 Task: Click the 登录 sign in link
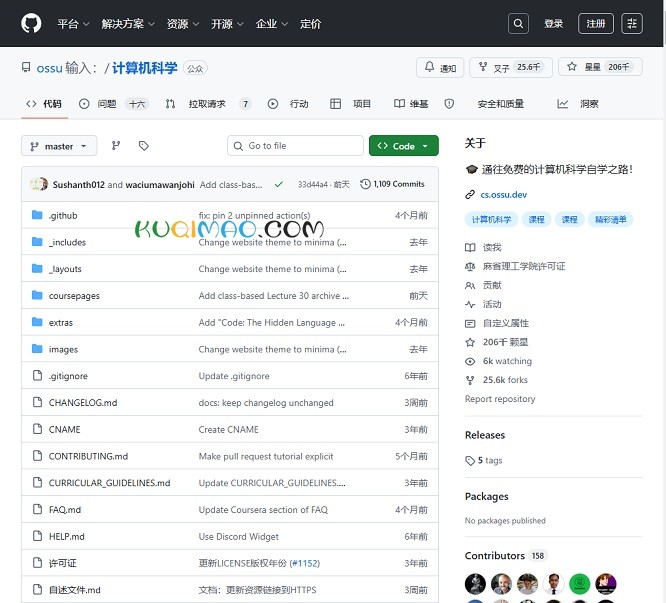coord(553,23)
